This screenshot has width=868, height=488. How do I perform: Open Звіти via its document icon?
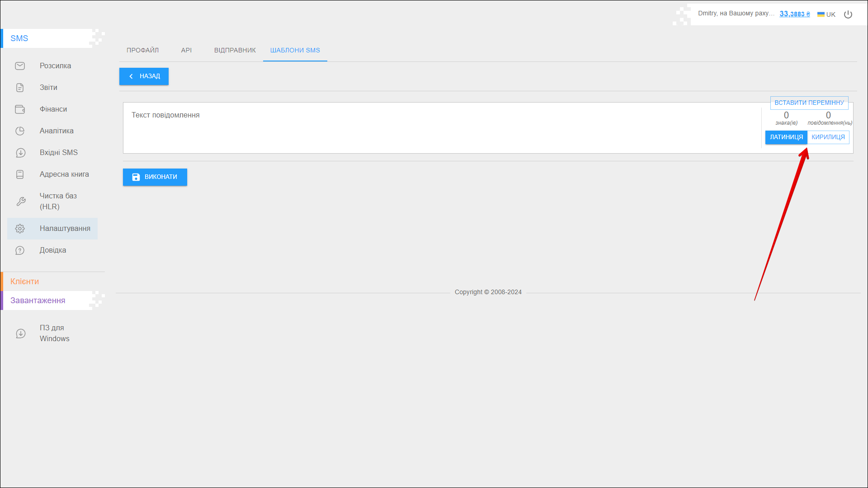click(x=20, y=88)
